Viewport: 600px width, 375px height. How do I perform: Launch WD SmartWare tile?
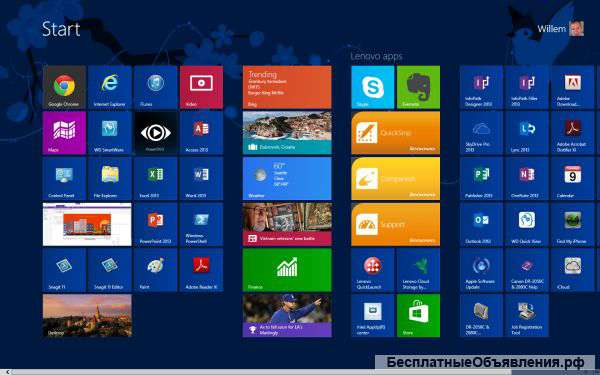coord(110,133)
